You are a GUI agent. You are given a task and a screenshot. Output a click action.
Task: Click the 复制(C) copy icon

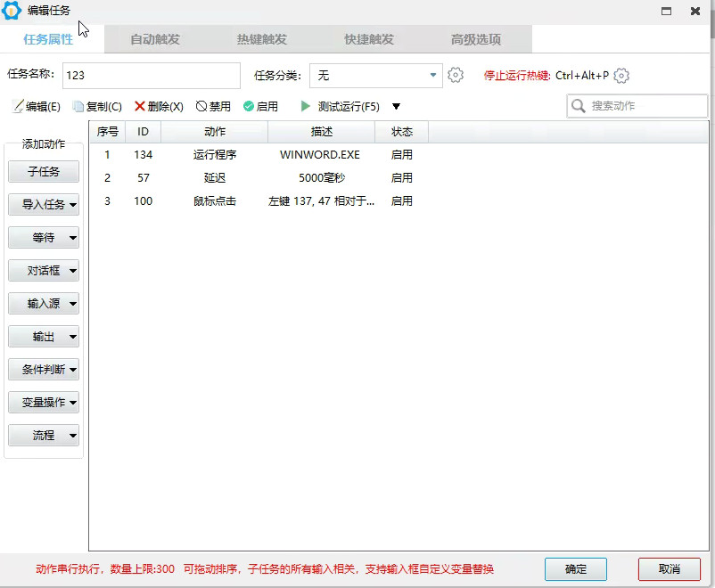(x=79, y=106)
